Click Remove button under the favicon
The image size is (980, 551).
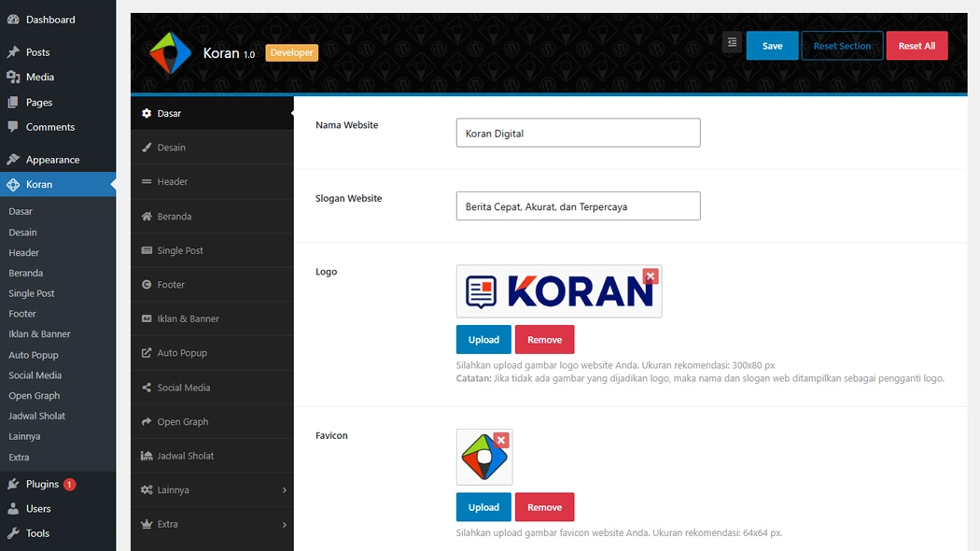[544, 507]
